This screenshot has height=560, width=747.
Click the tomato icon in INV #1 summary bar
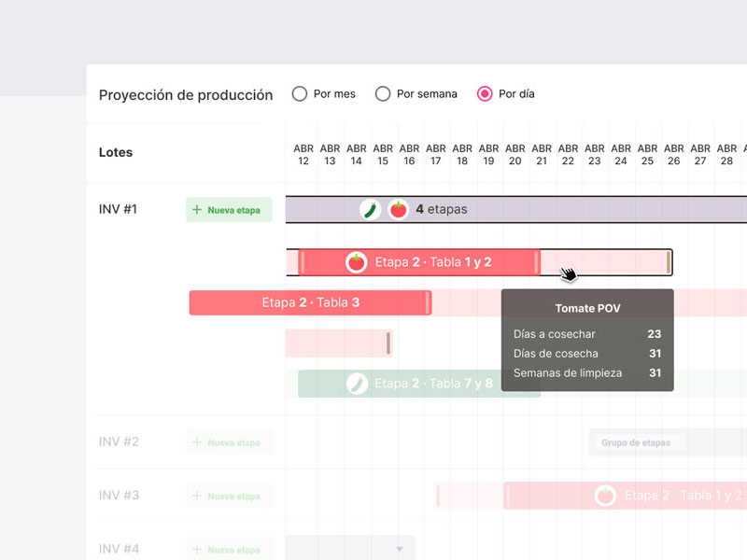398,209
